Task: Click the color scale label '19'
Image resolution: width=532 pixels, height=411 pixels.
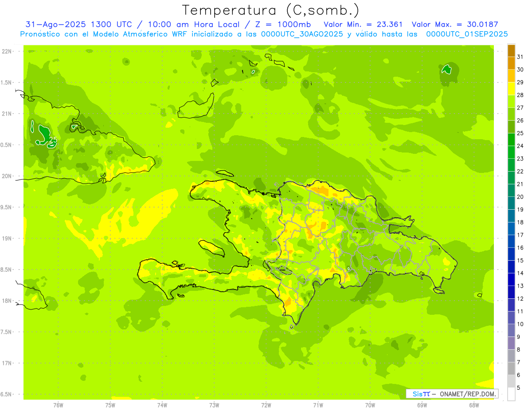Action: pos(520,210)
